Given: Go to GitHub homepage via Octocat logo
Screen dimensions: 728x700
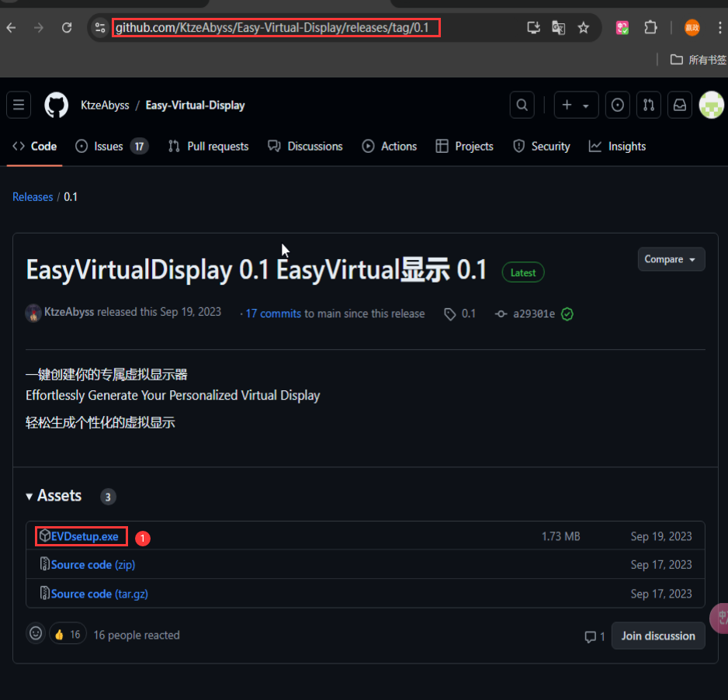Looking at the screenshot, I should 56,105.
